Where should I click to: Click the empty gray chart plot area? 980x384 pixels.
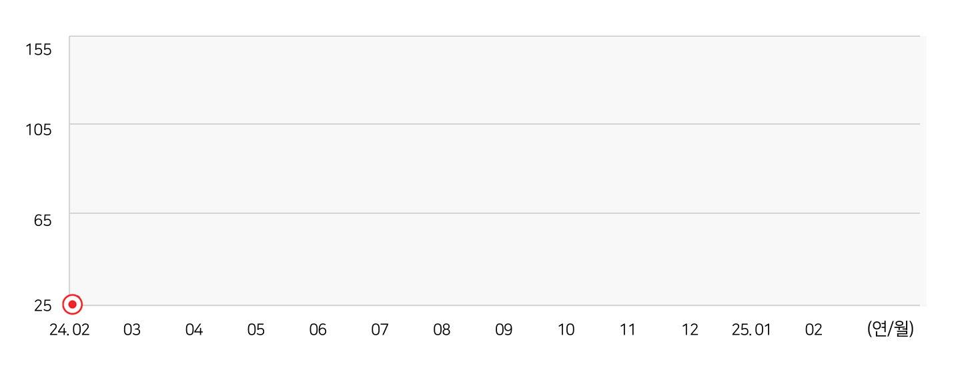(x=498, y=171)
